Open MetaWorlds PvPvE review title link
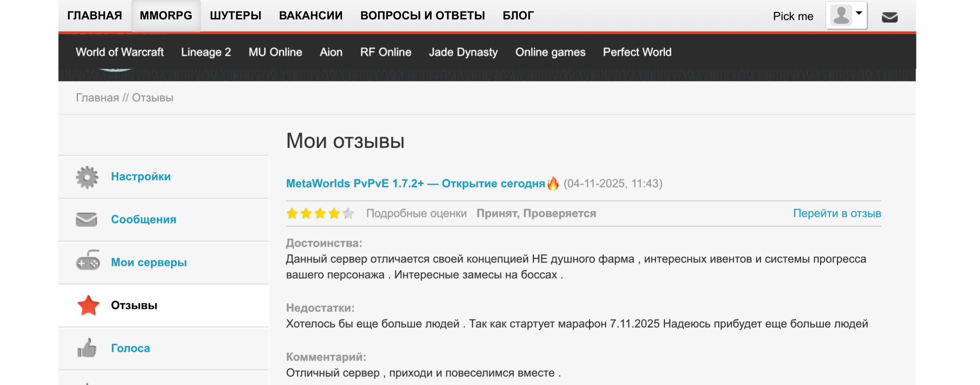This screenshot has height=385, width=980. tap(416, 184)
